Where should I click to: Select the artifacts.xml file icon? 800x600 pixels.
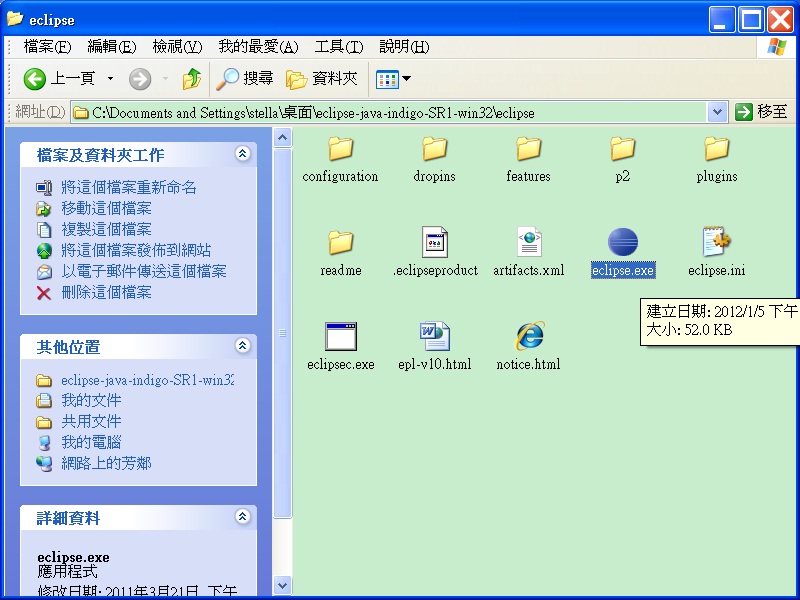(529, 242)
